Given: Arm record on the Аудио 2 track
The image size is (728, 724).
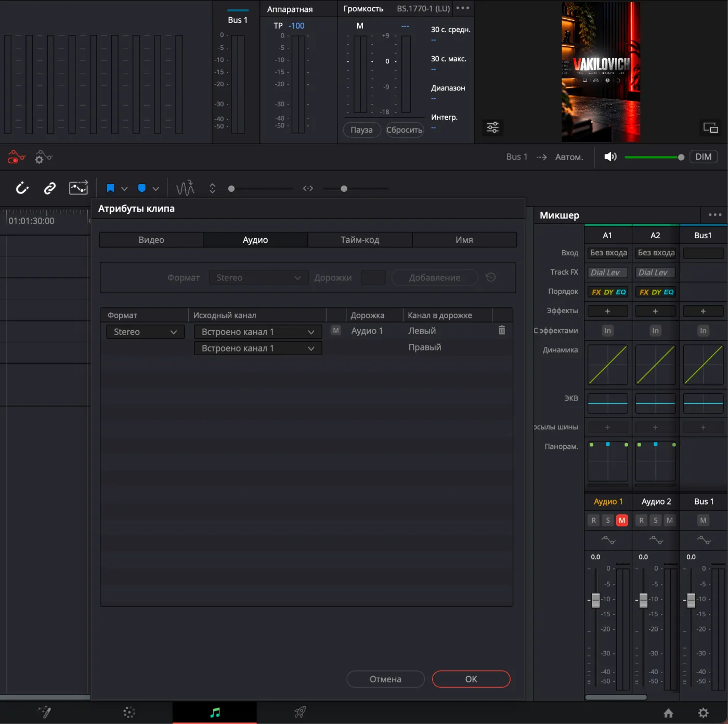Looking at the screenshot, I should click(641, 520).
